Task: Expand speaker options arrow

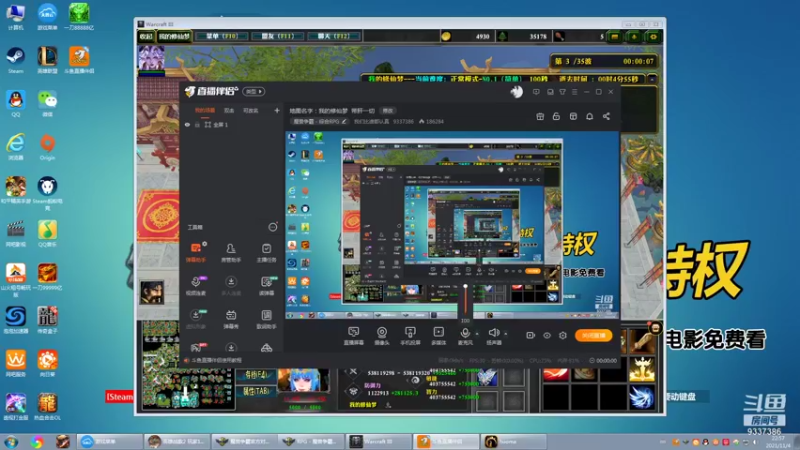Action: pos(506,334)
